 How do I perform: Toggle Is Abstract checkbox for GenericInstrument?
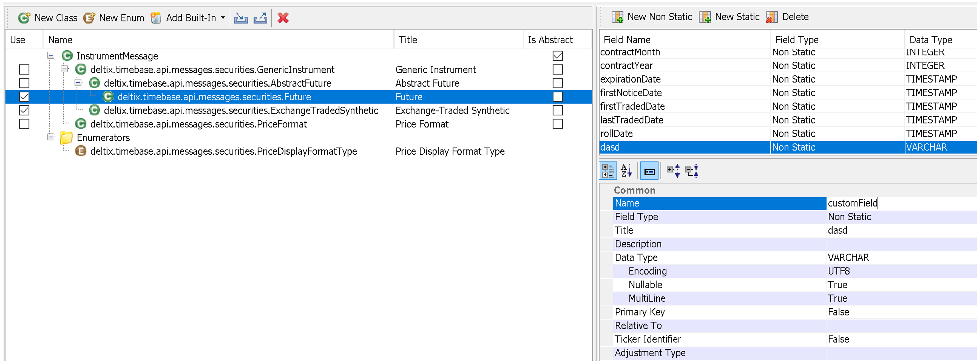558,70
